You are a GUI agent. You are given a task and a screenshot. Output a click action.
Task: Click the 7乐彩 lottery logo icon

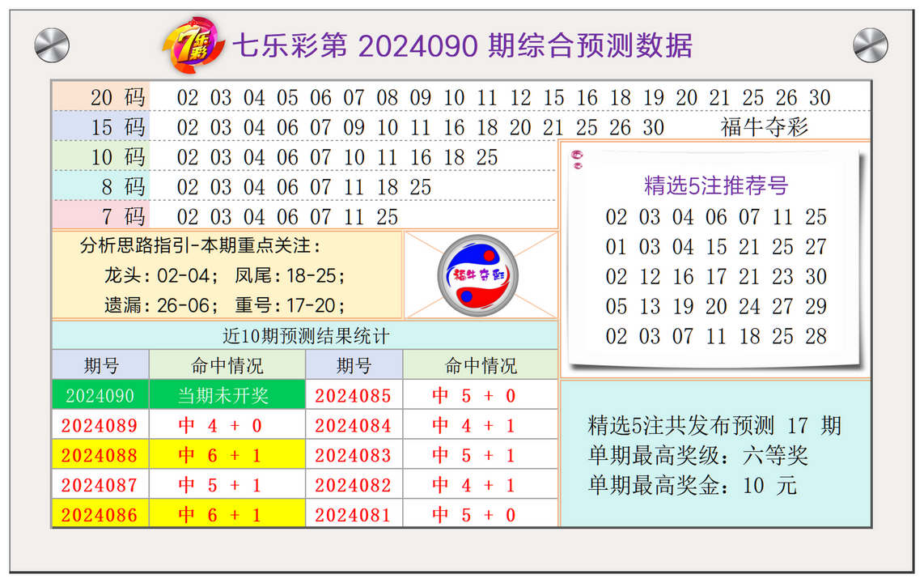[x=193, y=45]
